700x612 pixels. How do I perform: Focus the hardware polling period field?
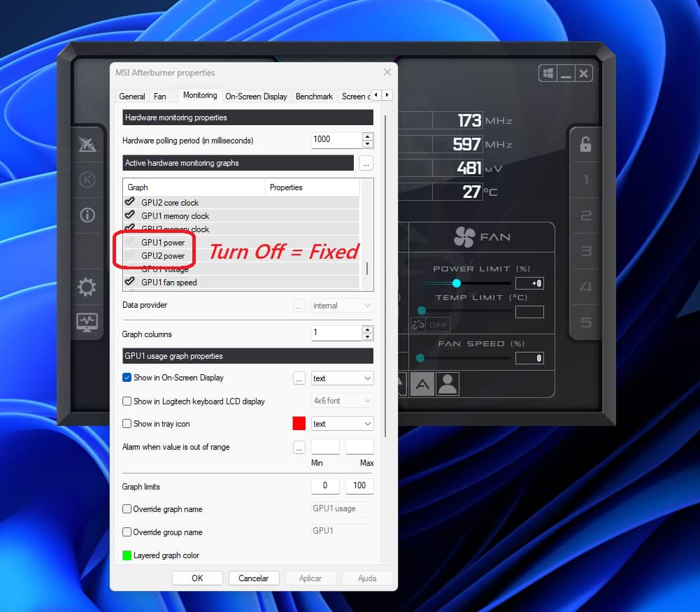(336, 140)
